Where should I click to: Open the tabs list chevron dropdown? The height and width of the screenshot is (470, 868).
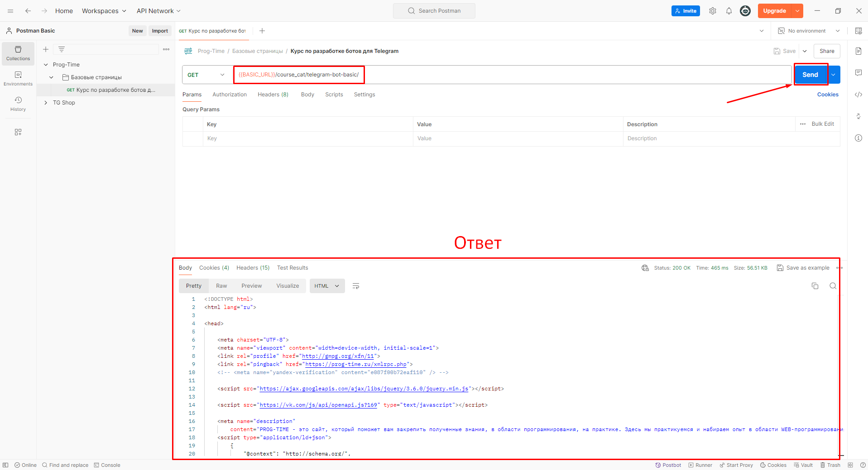(x=762, y=31)
